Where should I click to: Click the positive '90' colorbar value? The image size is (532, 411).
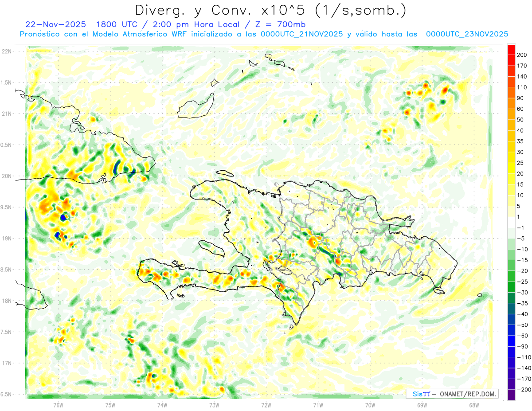click(x=520, y=98)
